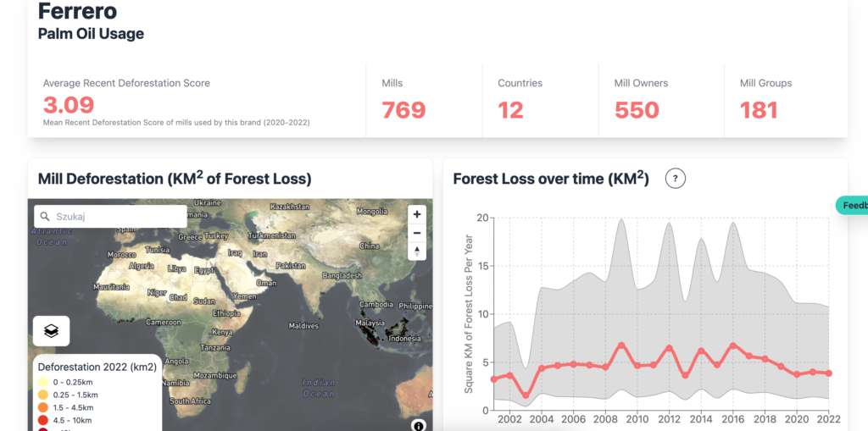
Task: Click the 2016 peak point on chart
Action: tap(733, 345)
